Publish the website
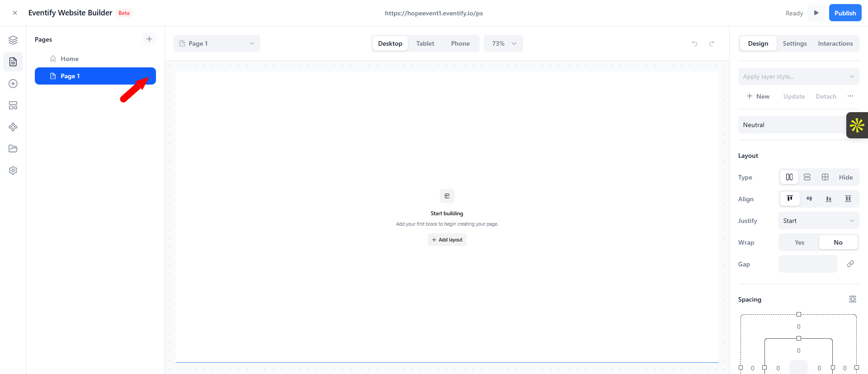The width and height of the screenshot is (868, 374). tap(845, 13)
